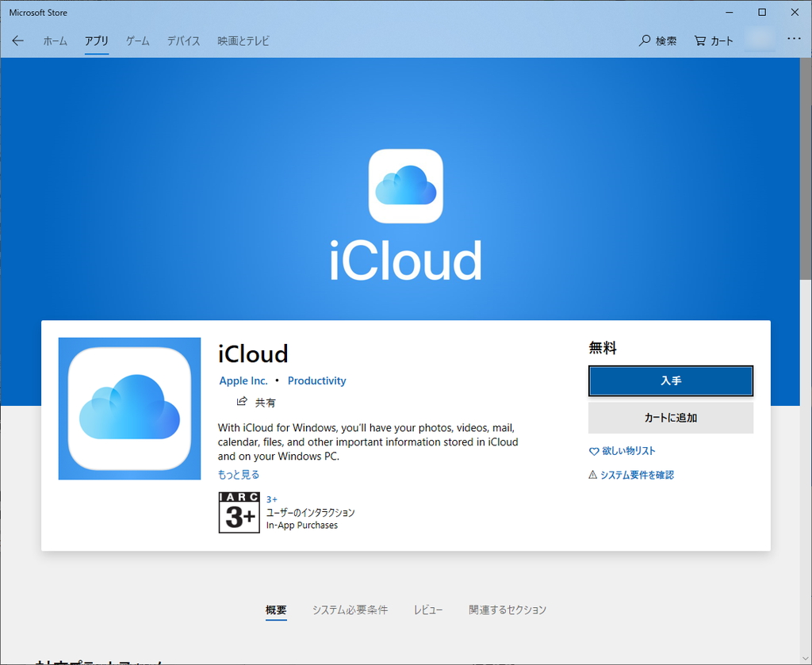
Task: Add iCloud to cart with カートに追加
Action: click(x=670, y=418)
